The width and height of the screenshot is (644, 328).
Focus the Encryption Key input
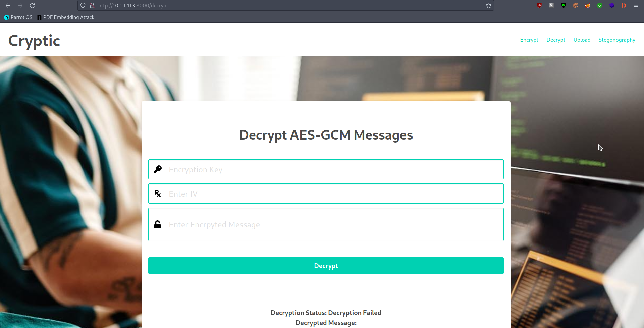(326, 169)
